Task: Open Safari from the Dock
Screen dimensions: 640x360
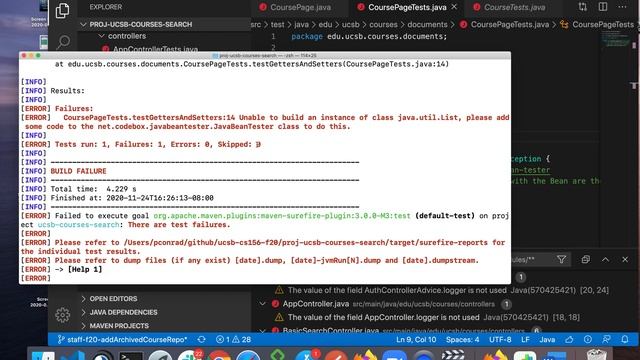Action: tap(248, 356)
